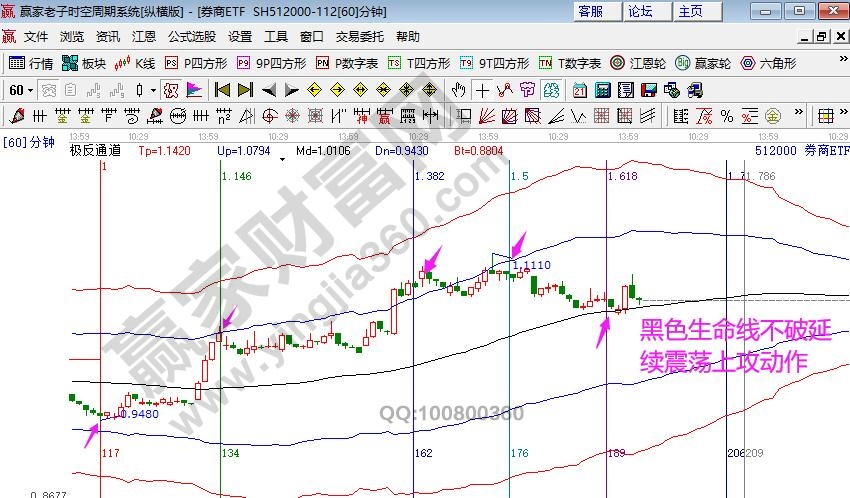Switch to K线 candlestick chart
The image size is (850, 498).
(136, 63)
